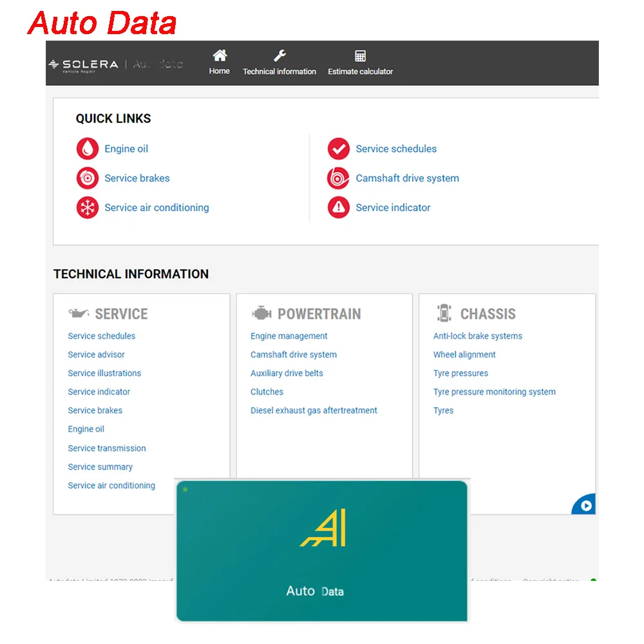Open Auxiliary drive belts link
The width and height of the screenshot is (644, 644).
tap(287, 374)
